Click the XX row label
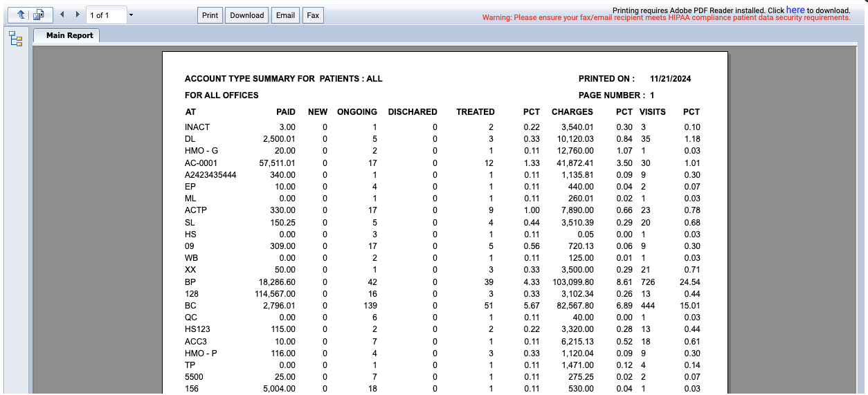The width and height of the screenshot is (868, 395). click(190, 270)
